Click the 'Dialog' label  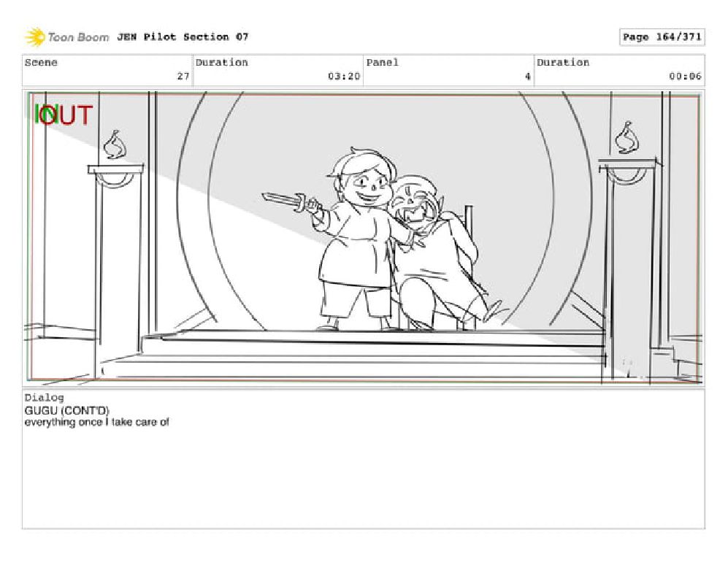pyautogui.click(x=44, y=397)
